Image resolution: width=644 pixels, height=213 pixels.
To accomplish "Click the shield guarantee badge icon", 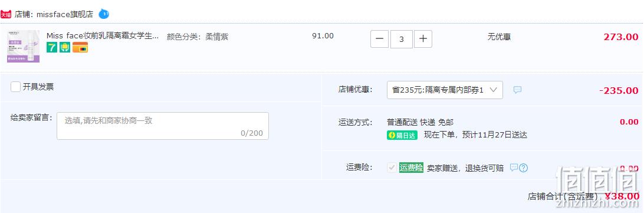I will [x=65, y=47].
